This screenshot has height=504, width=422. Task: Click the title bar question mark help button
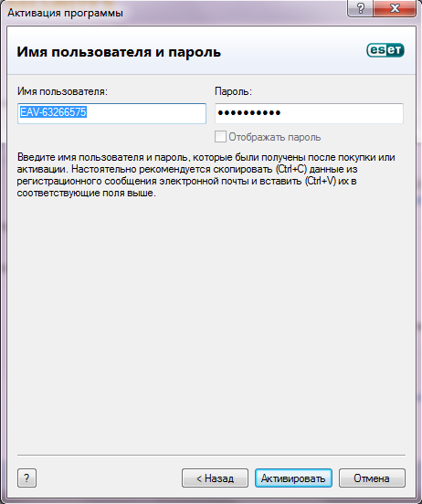pyautogui.click(x=360, y=8)
